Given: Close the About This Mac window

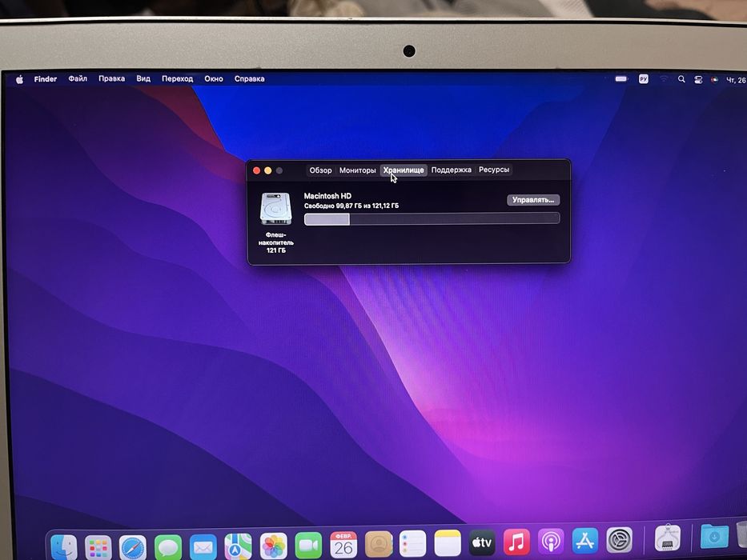Looking at the screenshot, I should [256, 170].
